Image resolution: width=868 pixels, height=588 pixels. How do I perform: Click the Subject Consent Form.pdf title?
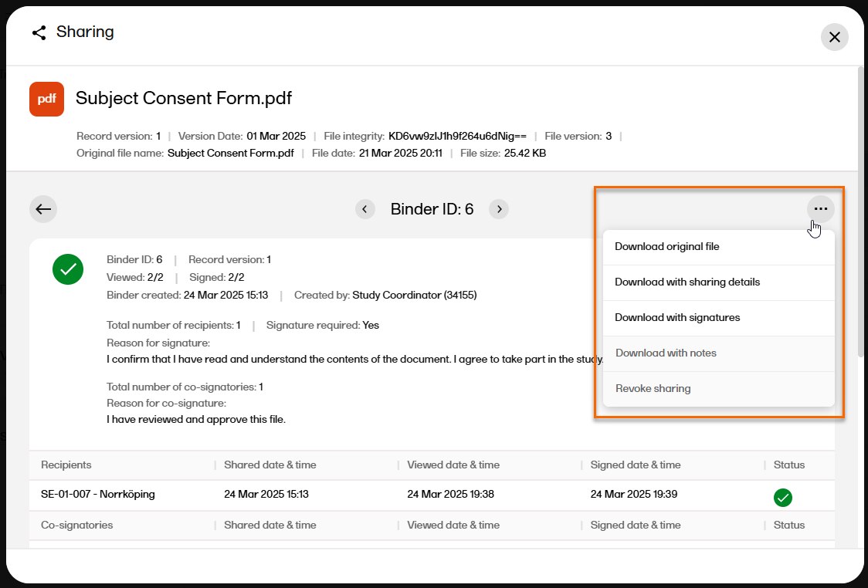tap(184, 99)
